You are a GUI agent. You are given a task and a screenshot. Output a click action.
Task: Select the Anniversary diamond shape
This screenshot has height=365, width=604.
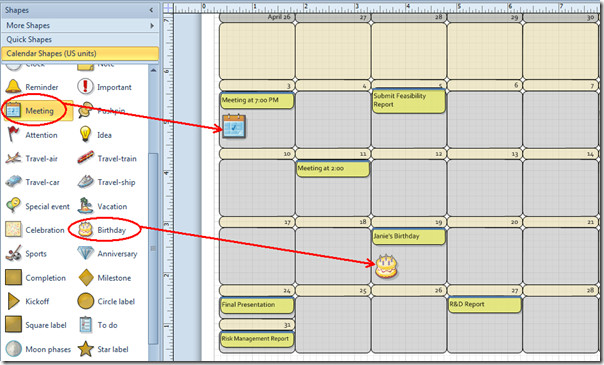click(85, 253)
